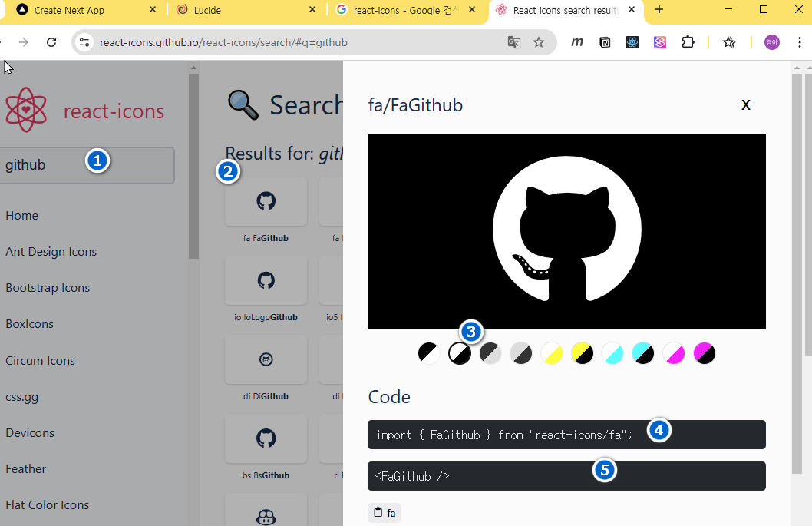Select the io IoLogoGithub icon tile
Viewport: 812px width, 526px height.
click(266, 281)
